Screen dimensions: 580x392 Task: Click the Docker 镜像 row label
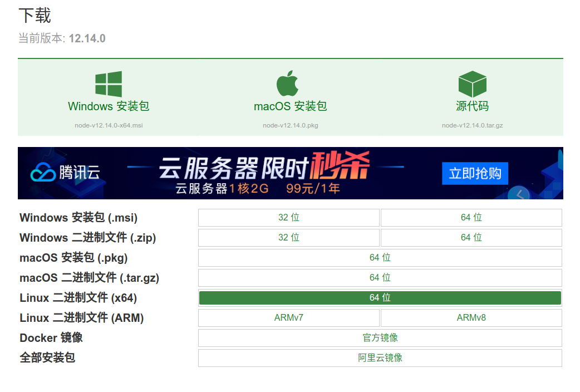[51, 337]
